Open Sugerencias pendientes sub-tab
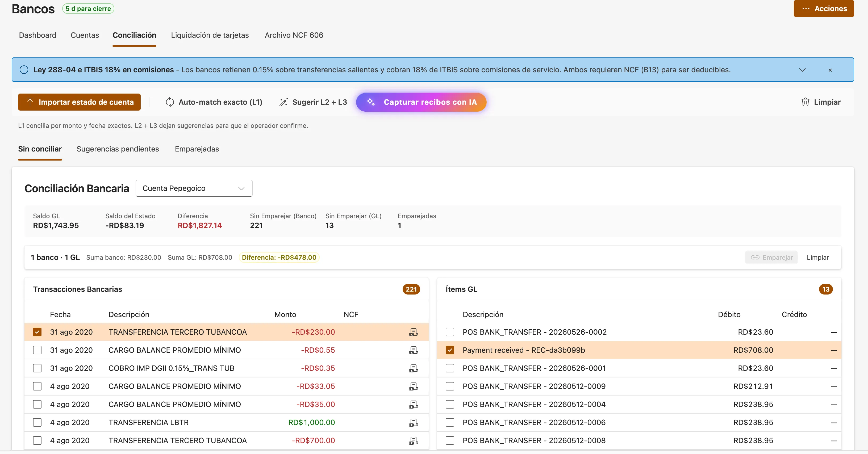Viewport: 868px width, 454px height. (118, 149)
